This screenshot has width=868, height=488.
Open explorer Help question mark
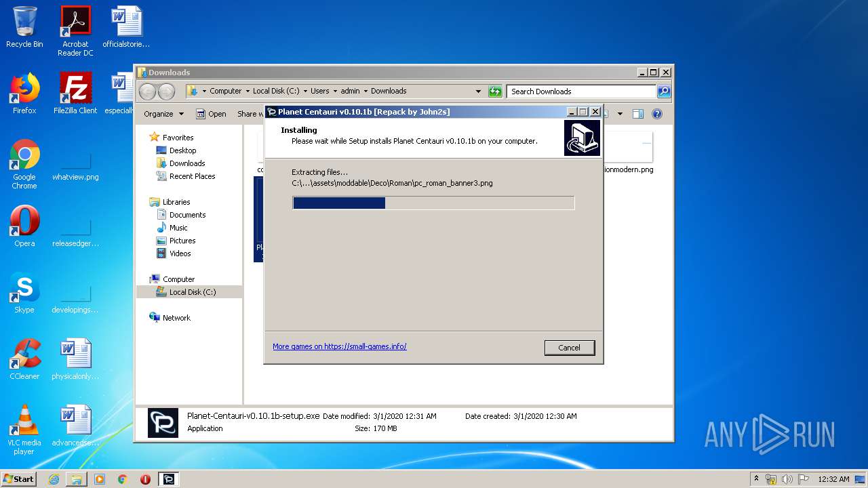tap(656, 114)
